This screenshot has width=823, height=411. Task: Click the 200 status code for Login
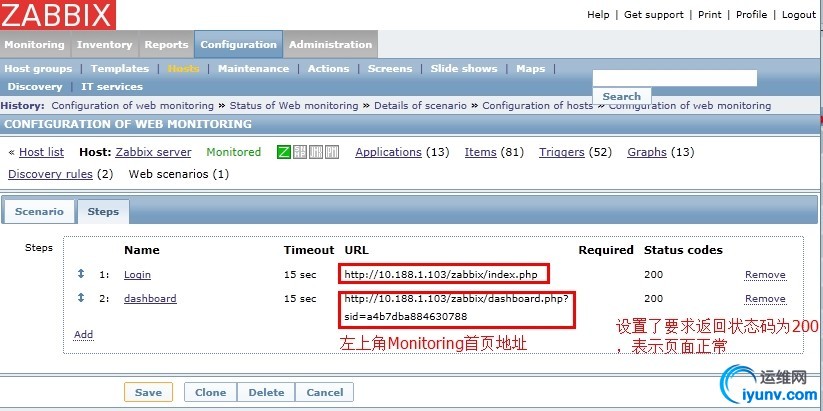click(x=653, y=275)
